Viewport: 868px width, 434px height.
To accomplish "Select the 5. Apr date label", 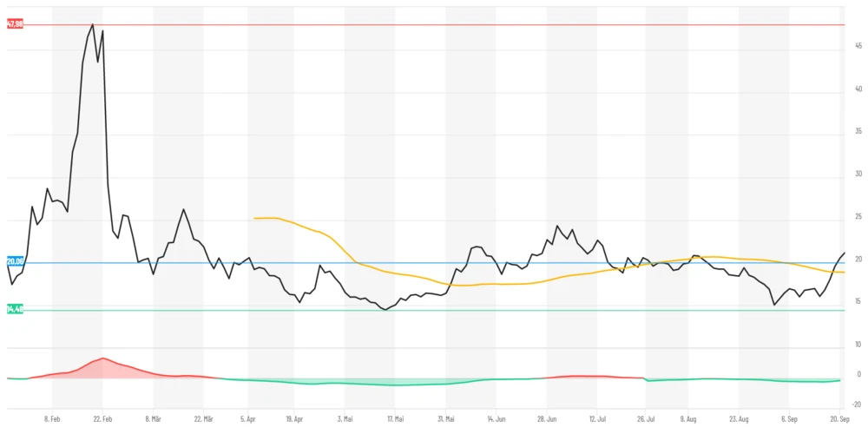I will (x=248, y=418).
